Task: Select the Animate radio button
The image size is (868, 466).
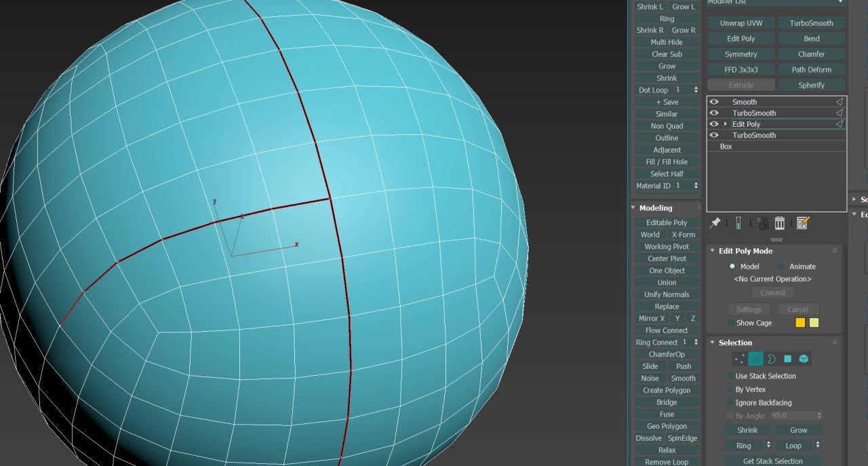Action: point(781,267)
